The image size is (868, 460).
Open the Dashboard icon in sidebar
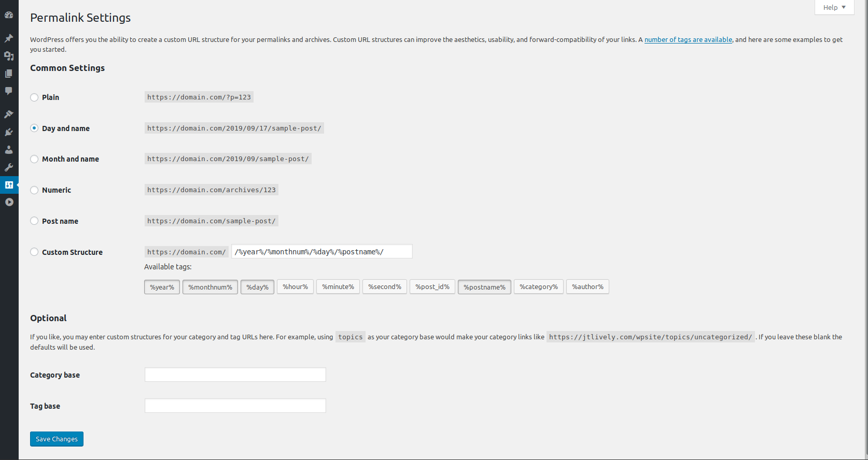9,15
